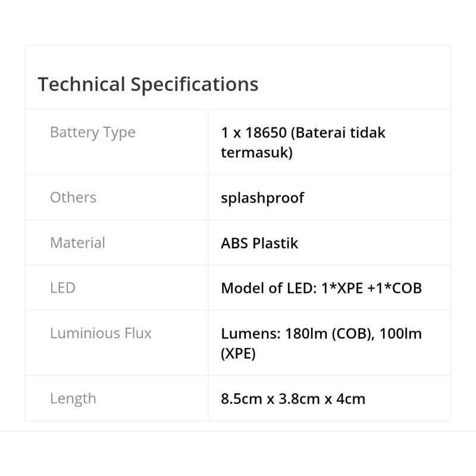The width and height of the screenshot is (476, 476).
Task: Click '4cm' at end of Length value
Action: pos(351,399)
